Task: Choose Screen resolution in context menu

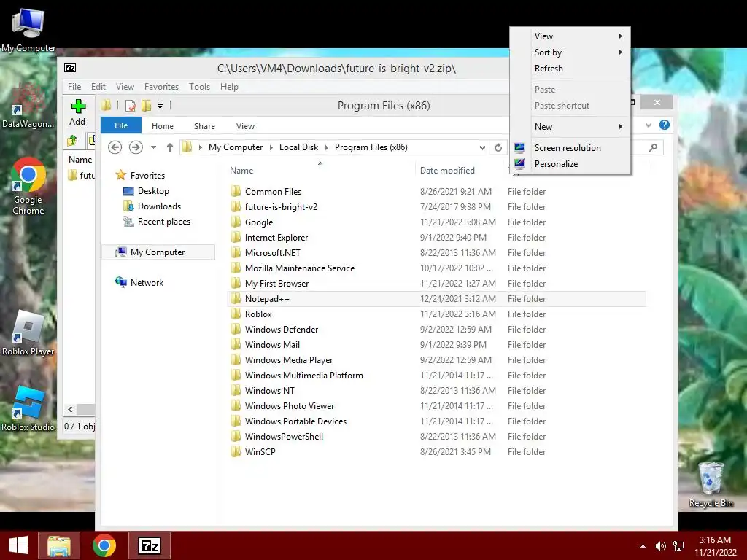Action: [x=570, y=147]
